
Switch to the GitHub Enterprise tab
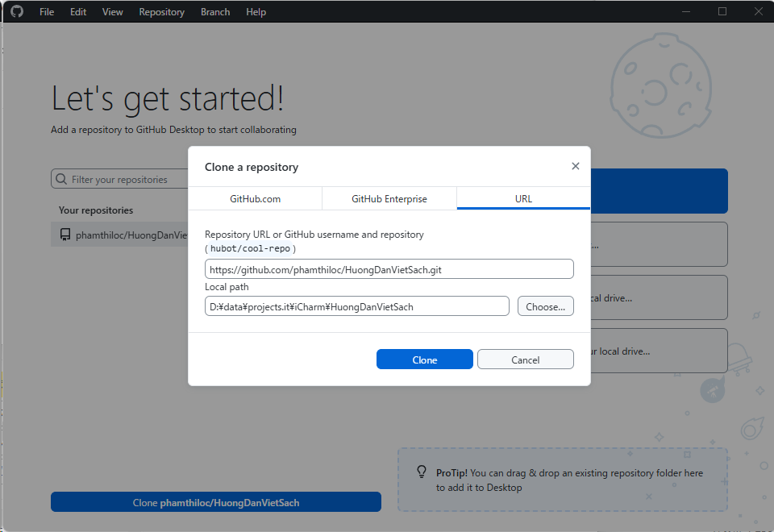click(389, 198)
